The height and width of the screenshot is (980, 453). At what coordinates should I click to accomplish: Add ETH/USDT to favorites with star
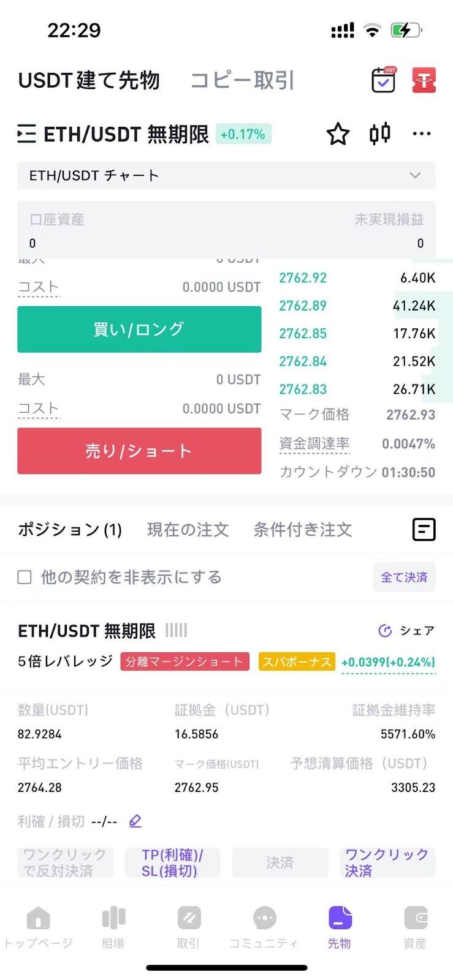point(338,134)
